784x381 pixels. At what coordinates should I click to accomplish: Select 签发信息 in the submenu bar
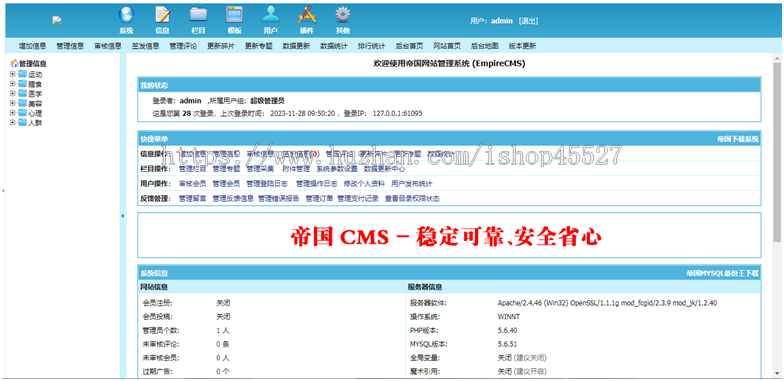coord(146,46)
